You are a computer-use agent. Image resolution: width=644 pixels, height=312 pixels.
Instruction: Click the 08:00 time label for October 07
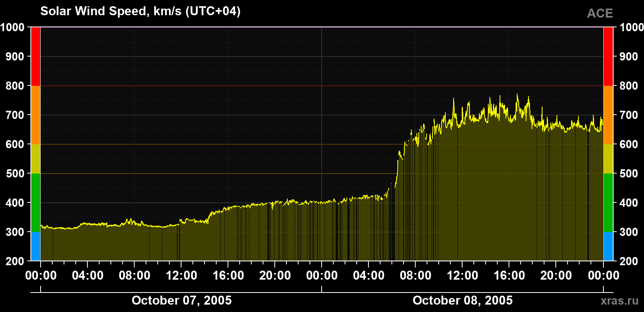tap(135, 275)
